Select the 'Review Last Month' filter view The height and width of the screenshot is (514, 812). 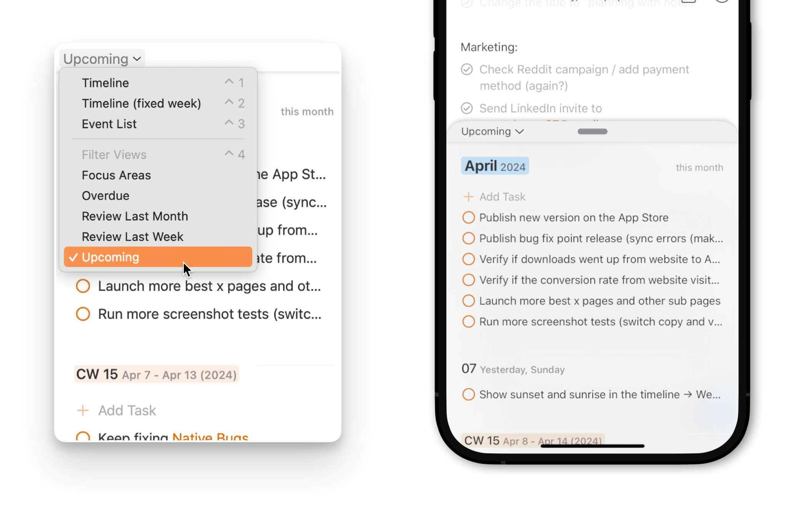coord(135,216)
